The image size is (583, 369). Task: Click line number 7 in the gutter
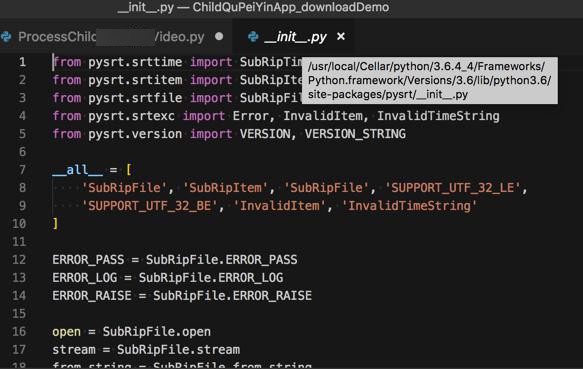22,170
